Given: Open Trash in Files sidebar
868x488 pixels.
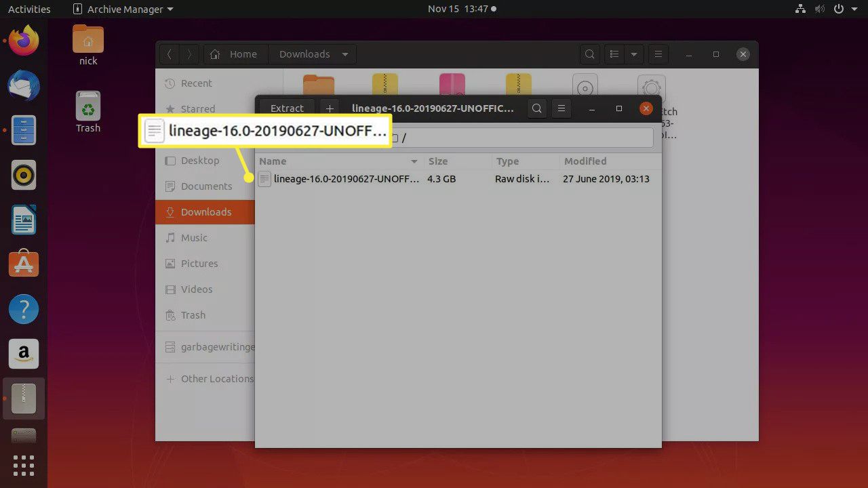Looking at the screenshot, I should [x=205, y=315].
